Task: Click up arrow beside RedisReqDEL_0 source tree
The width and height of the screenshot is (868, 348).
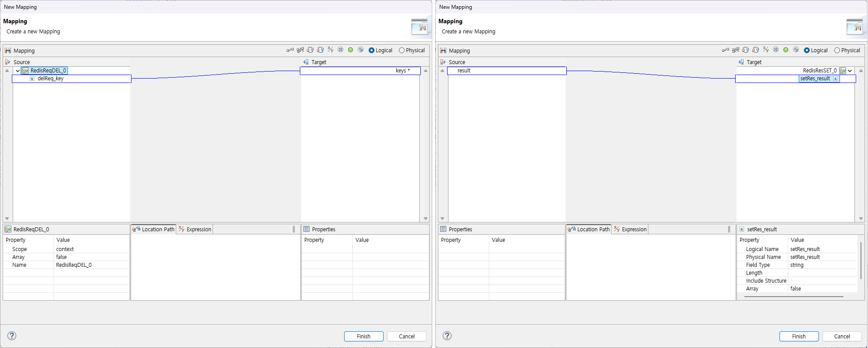Action: pyautogui.click(x=7, y=71)
